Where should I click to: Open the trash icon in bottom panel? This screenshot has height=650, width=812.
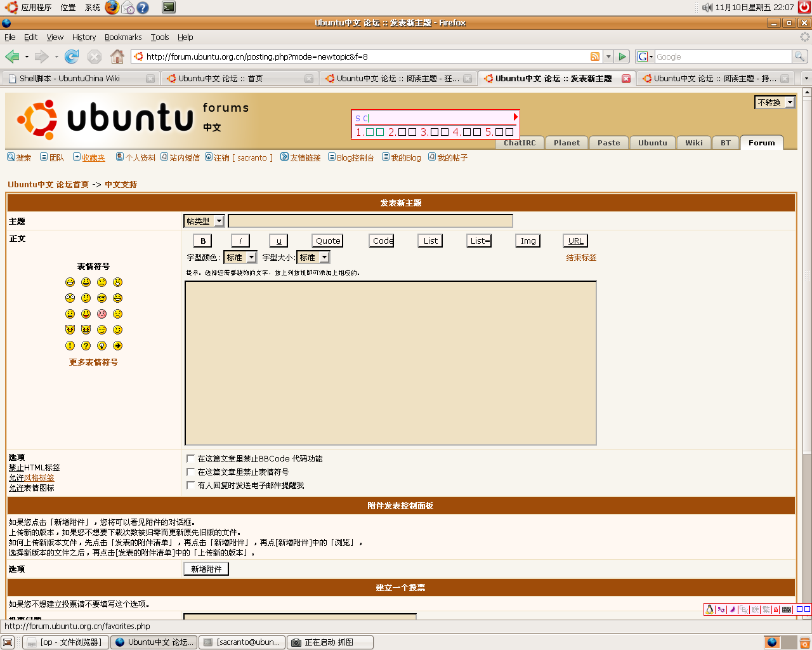pyautogui.click(x=804, y=642)
